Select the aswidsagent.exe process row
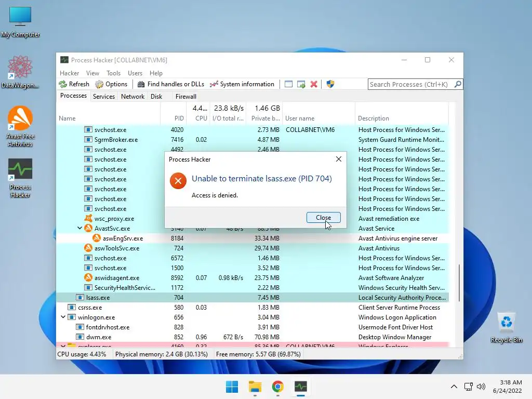 click(252, 277)
